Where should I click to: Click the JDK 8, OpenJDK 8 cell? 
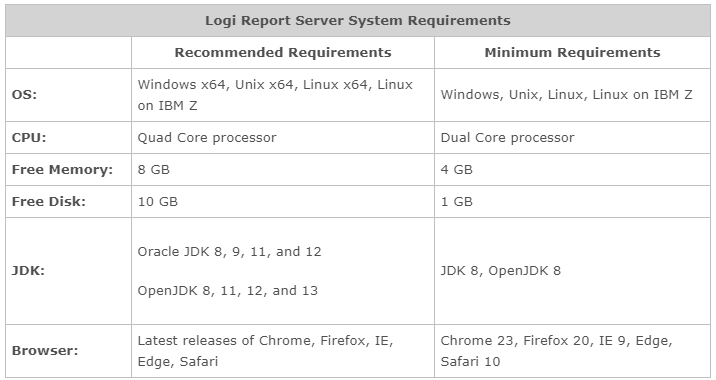point(572,271)
